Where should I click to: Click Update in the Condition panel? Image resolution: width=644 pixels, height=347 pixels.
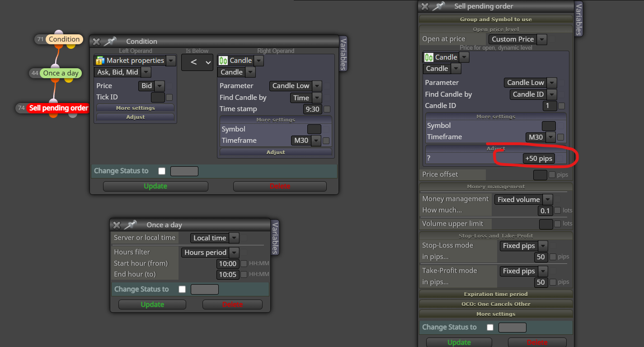coord(155,186)
